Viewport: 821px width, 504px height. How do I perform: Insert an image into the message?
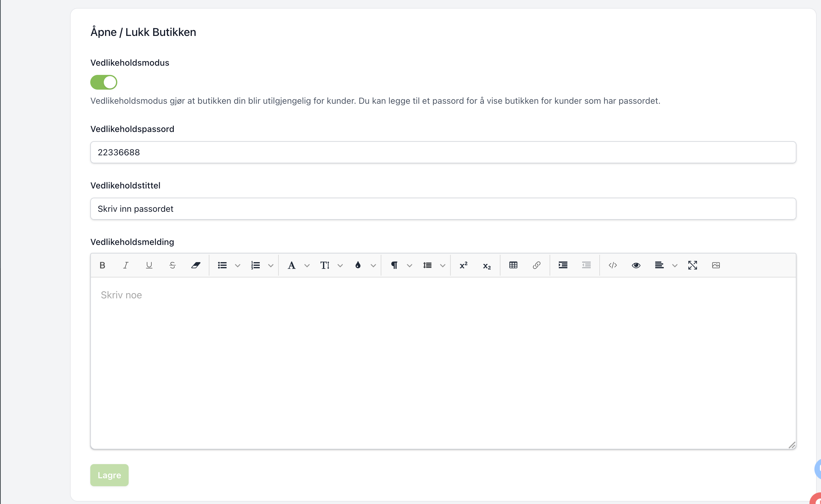pos(716,265)
